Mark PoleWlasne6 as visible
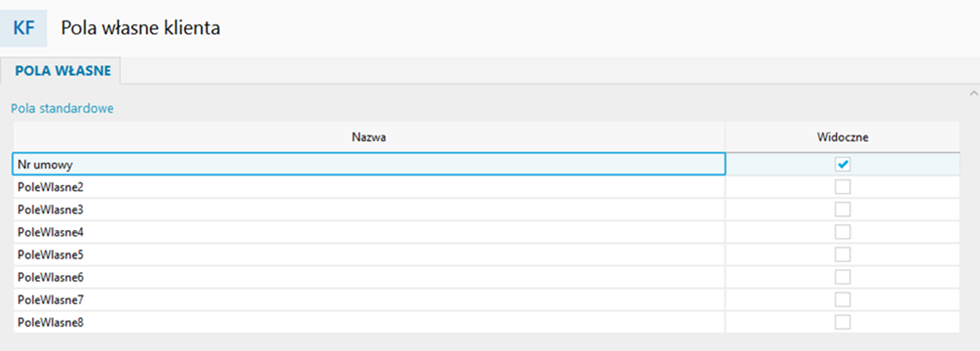 coord(843,277)
